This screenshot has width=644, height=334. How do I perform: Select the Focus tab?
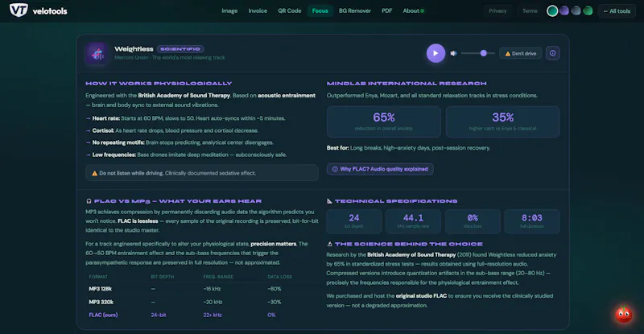coord(320,11)
